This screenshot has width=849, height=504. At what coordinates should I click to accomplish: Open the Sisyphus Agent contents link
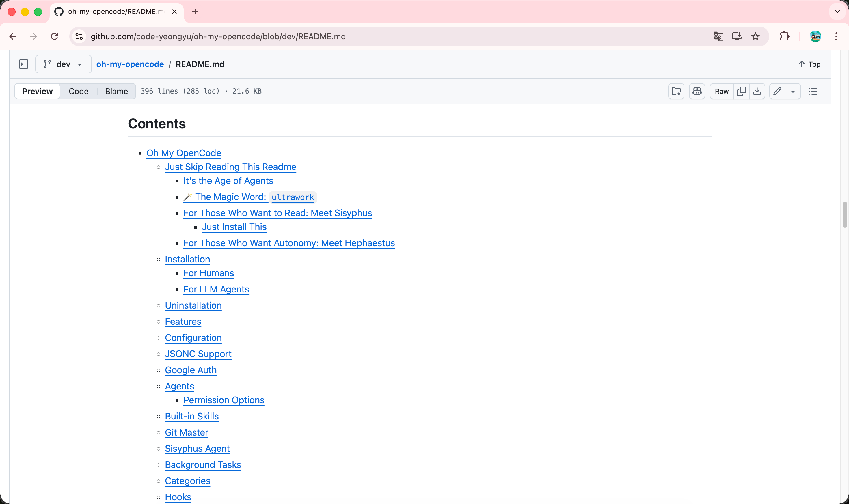197,449
